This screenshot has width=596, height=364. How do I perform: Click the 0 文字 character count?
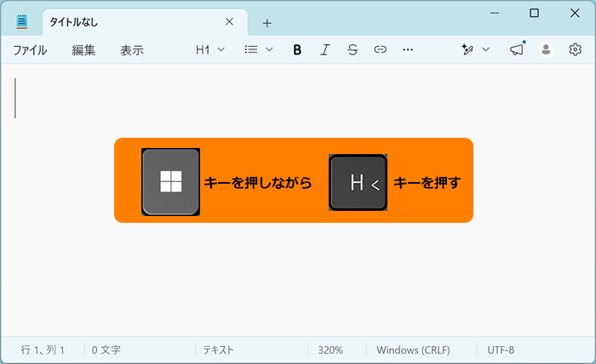(x=106, y=350)
